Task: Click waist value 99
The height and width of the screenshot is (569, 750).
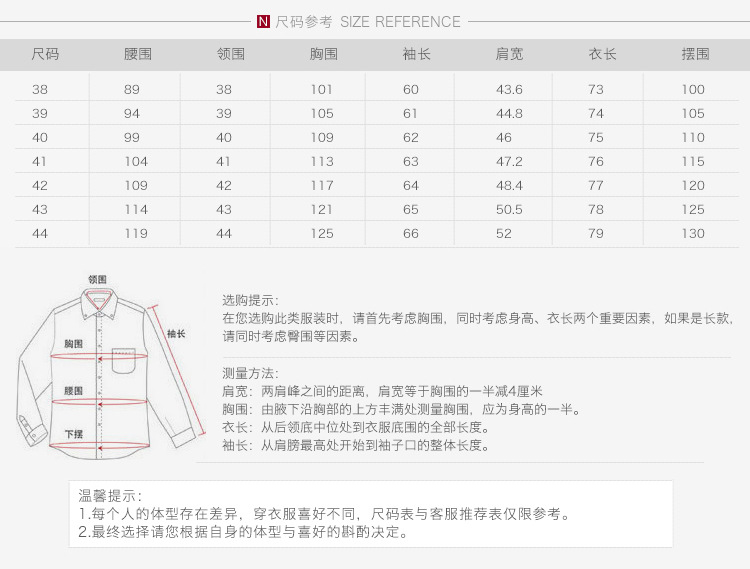Action: click(x=132, y=137)
